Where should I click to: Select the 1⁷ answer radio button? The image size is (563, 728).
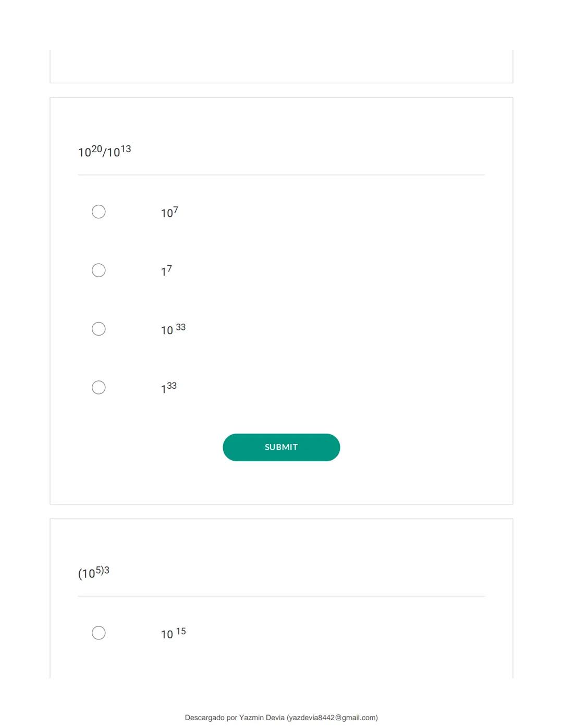pyautogui.click(x=99, y=270)
